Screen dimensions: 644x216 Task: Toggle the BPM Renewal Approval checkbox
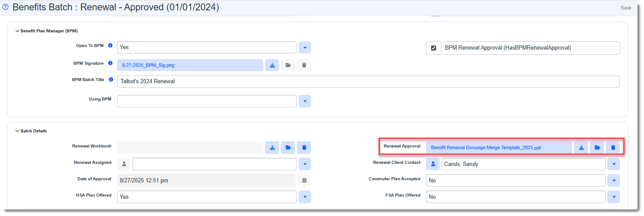coord(433,48)
